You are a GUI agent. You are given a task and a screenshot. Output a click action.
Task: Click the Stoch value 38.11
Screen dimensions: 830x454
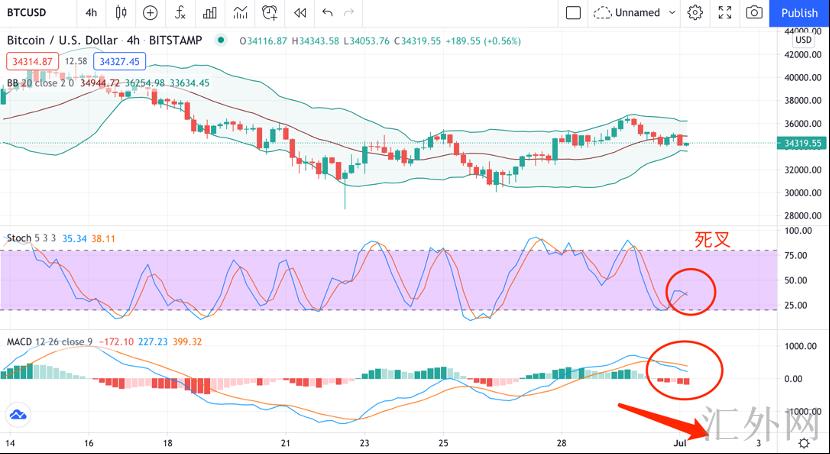click(x=103, y=239)
